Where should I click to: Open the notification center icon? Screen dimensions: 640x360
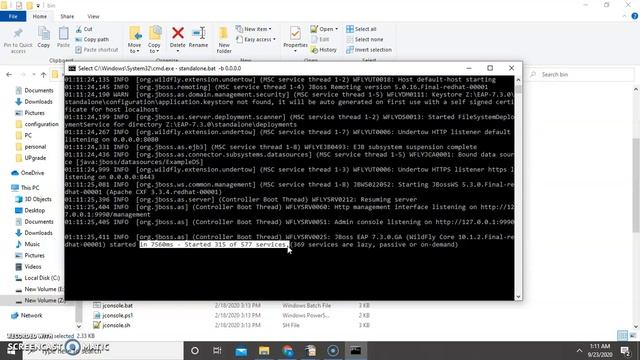[625, 351]
